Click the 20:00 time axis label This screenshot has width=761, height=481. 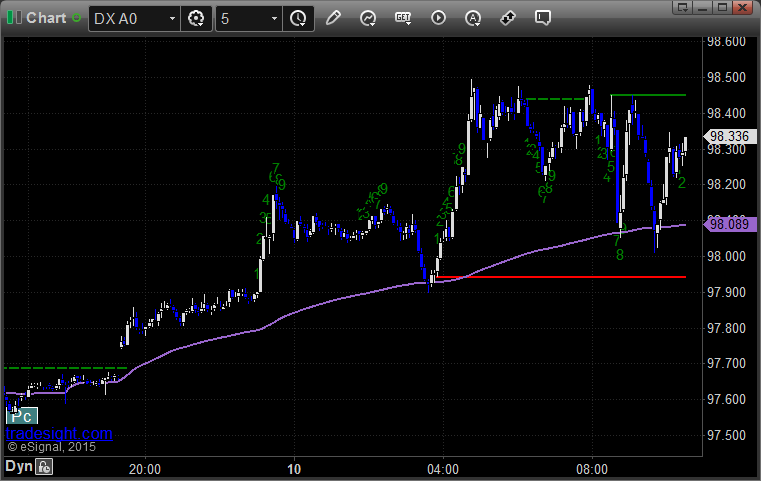click(x=145, y=469)
